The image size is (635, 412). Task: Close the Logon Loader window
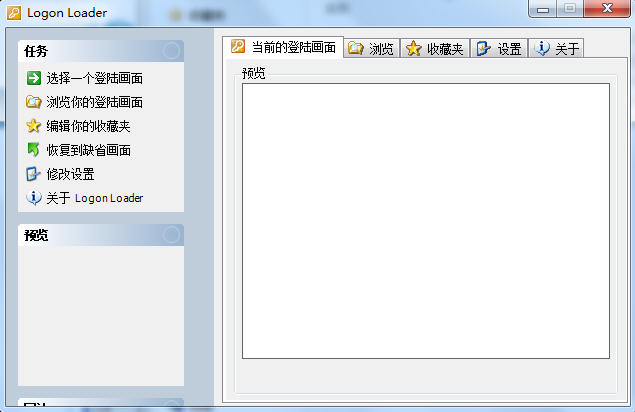[x=607, y=9]
